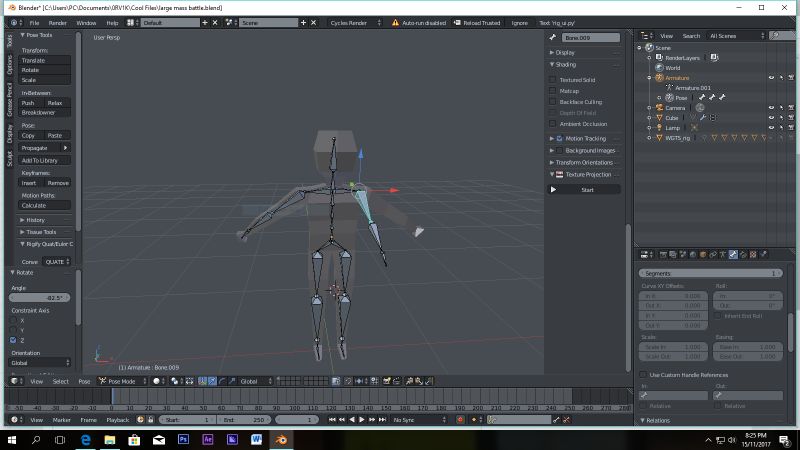Image resolution: width=800 pixels, height=450 pixels.
Task: Select the scale manipulator icon
Action: [232, 381]
